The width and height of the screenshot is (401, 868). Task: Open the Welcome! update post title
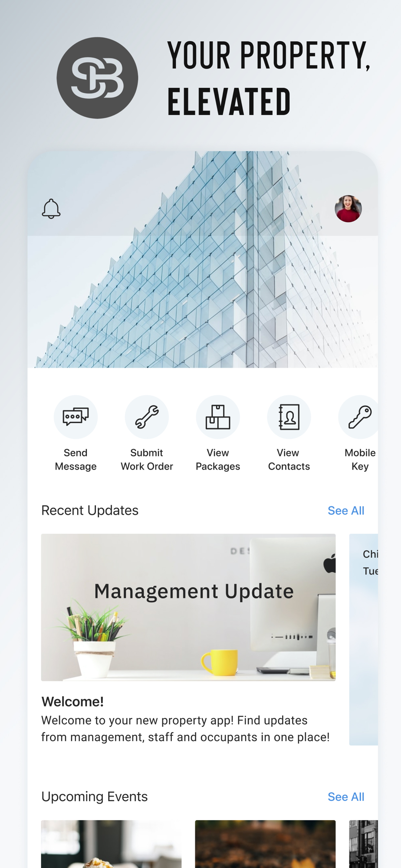tap(72, 701)
